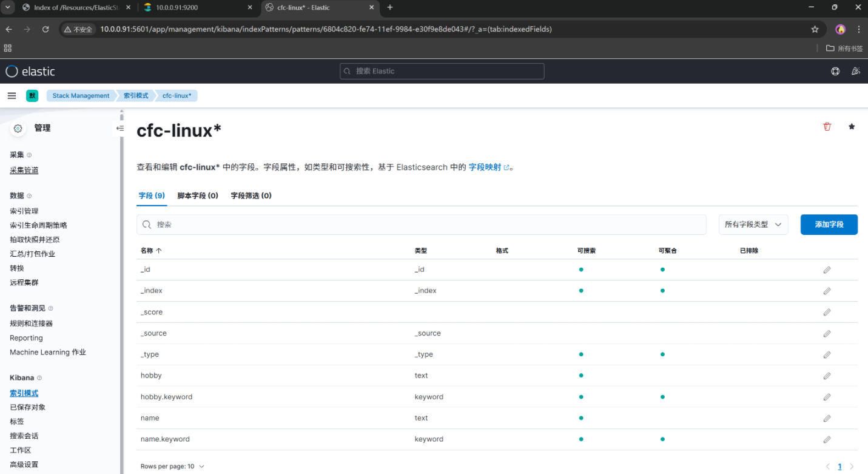Click the elastic logo

click(30, 71)
